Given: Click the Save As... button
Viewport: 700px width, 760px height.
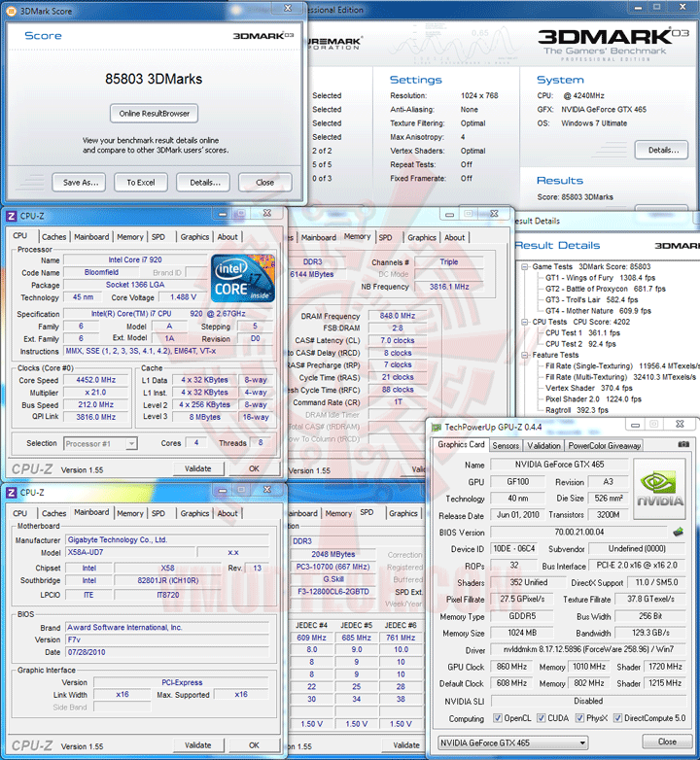Looking at the screenshot, I should point(79,183).
